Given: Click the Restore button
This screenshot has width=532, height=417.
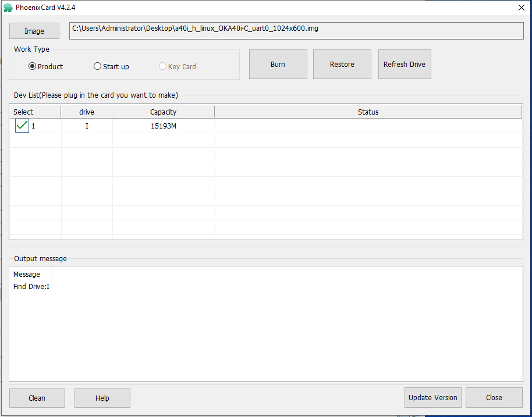Looking at the screenshot, I should (x=342, y=65).
